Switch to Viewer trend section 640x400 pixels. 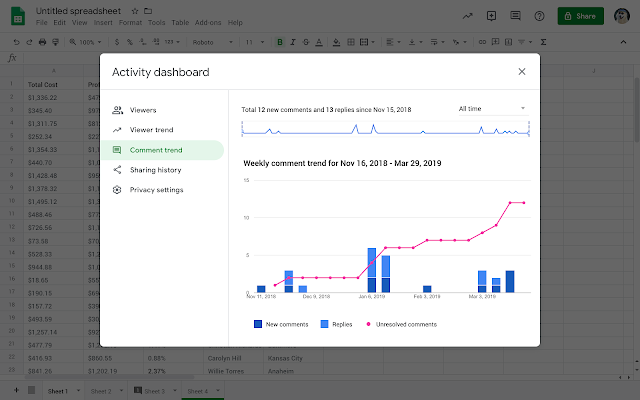tap(149, 130)
